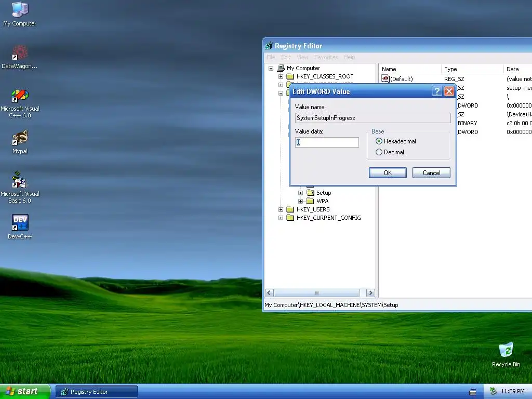532x399 pixels.
Task: Launch the Dev-C++ desktop shortcut
Action: (x=20, y=227)
